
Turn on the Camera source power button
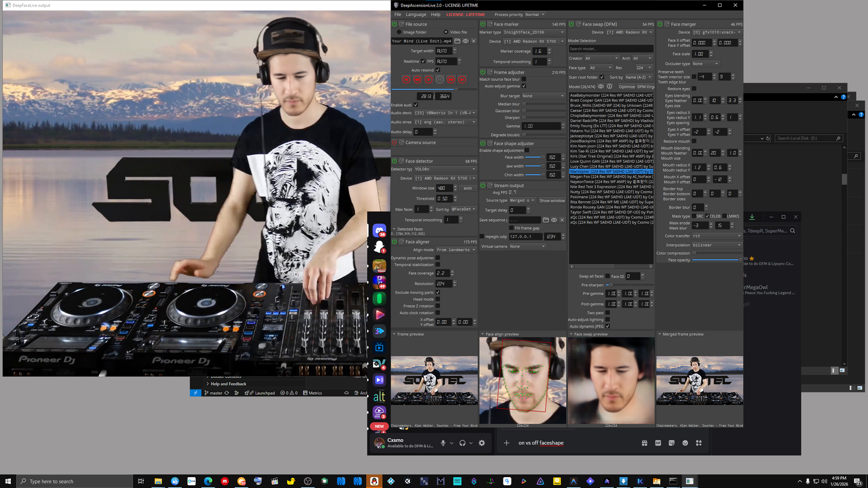click(394, 143)
